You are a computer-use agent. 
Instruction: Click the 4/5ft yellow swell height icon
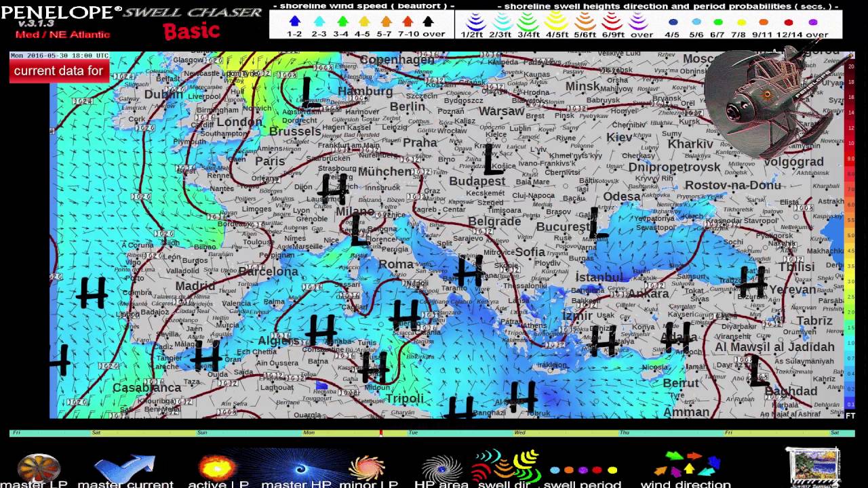(x=556, y=21)
